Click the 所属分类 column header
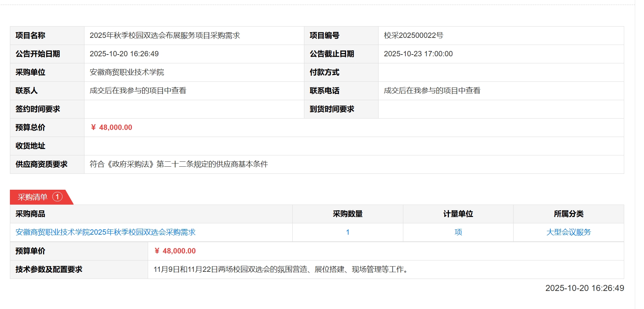644x309 pixels. (x=568, y=214)
